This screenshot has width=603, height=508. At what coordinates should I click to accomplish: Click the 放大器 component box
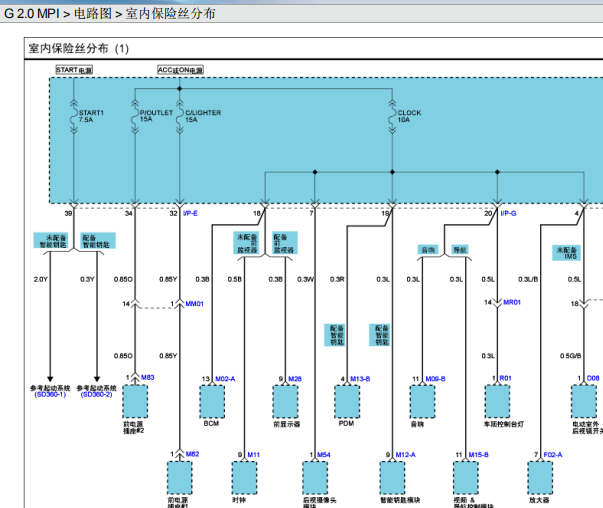[x=540, y=478]
